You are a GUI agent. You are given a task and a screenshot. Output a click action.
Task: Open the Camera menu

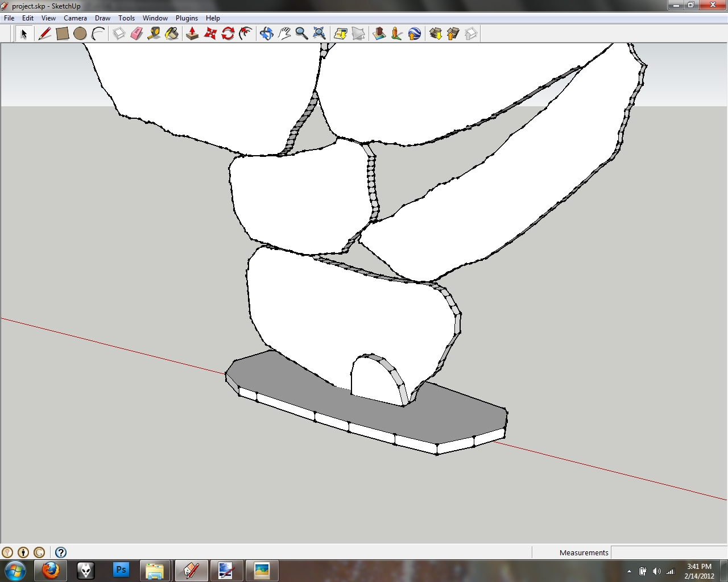tap(75, 18)
